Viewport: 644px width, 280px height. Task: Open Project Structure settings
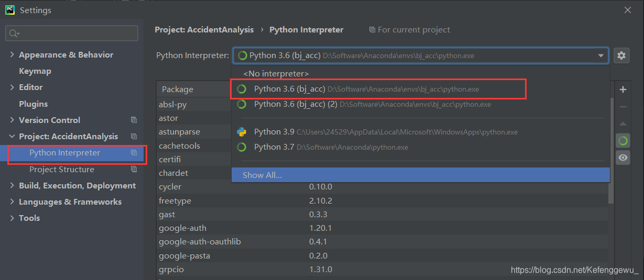62,169
